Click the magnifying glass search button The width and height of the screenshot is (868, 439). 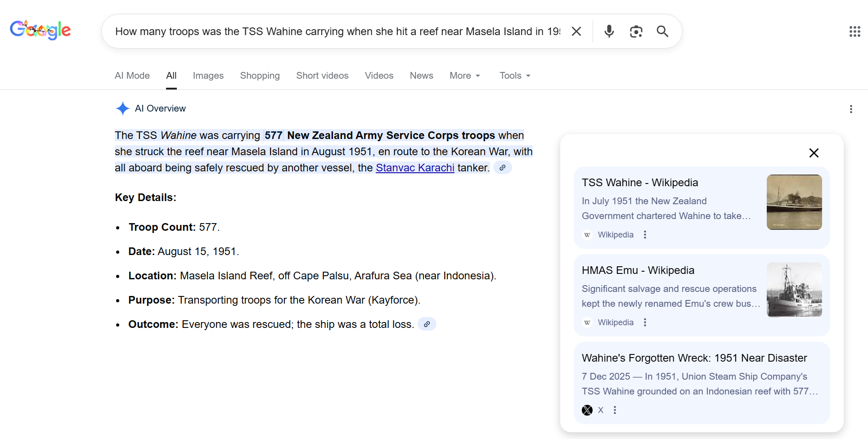click(662, 31)
